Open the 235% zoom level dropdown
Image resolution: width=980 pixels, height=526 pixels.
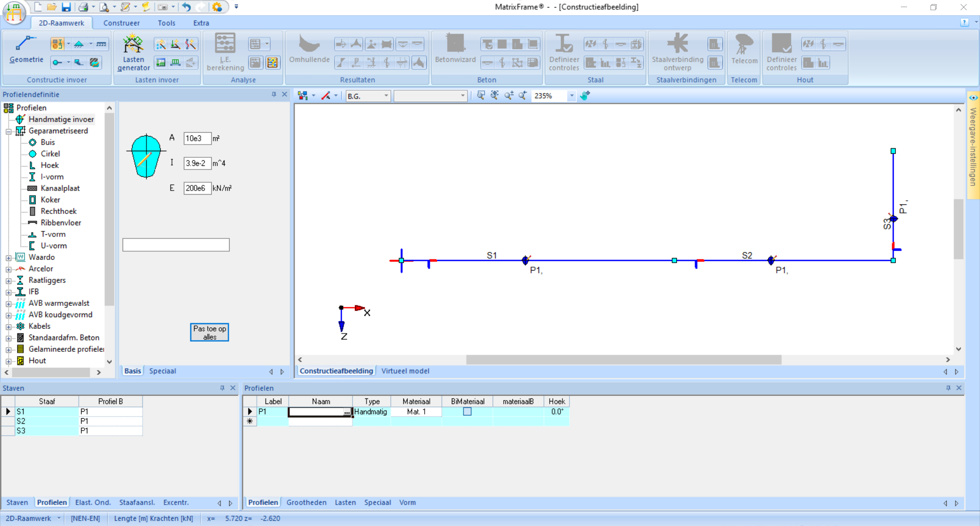tap(572, 96)
